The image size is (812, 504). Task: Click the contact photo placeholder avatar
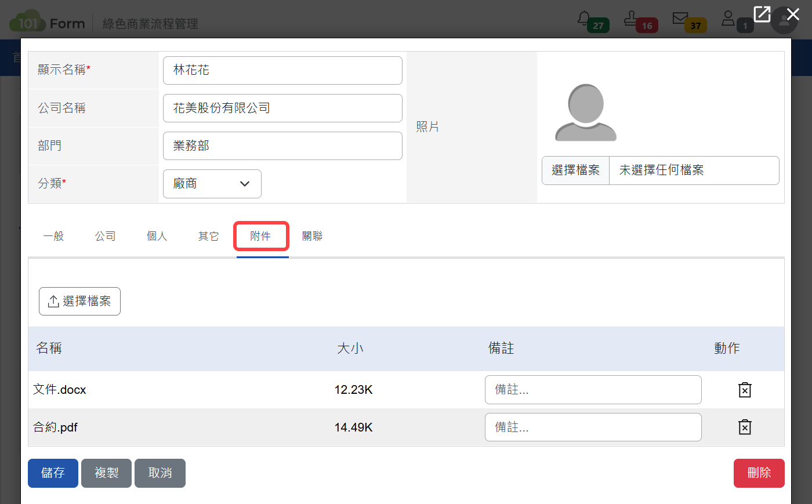[x=586, y=113]
